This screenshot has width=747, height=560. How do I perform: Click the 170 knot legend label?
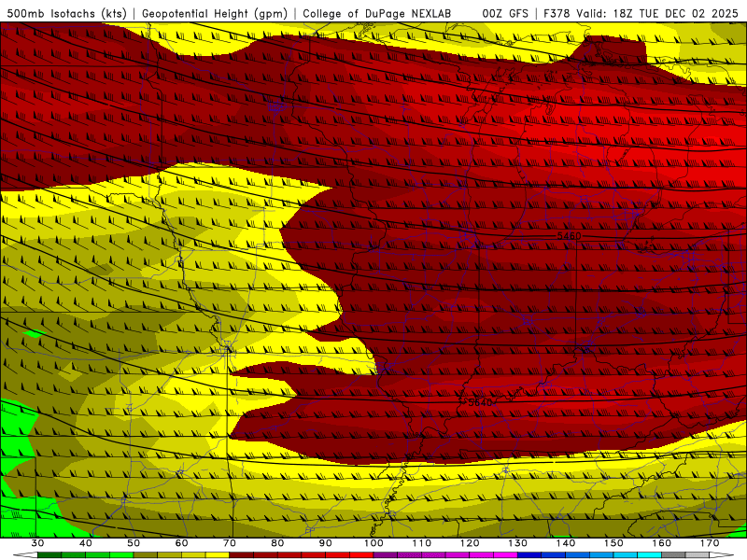(710, 543)
